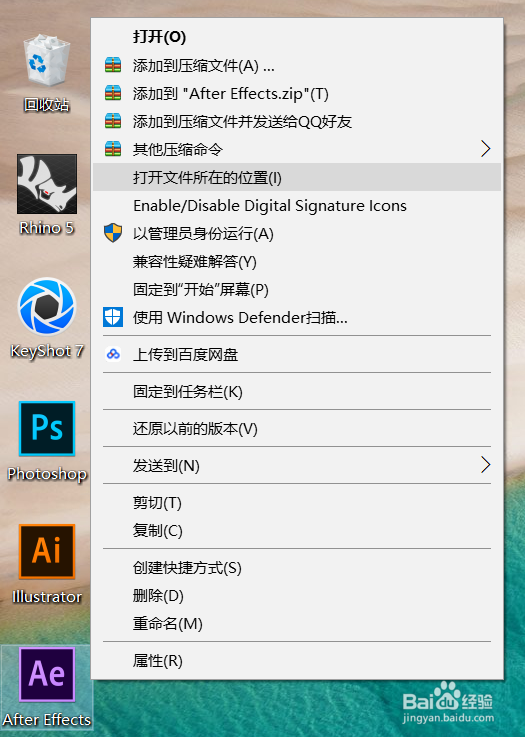Expand the 其他压缩命令 submenu arrow

(x=486, y=149)
